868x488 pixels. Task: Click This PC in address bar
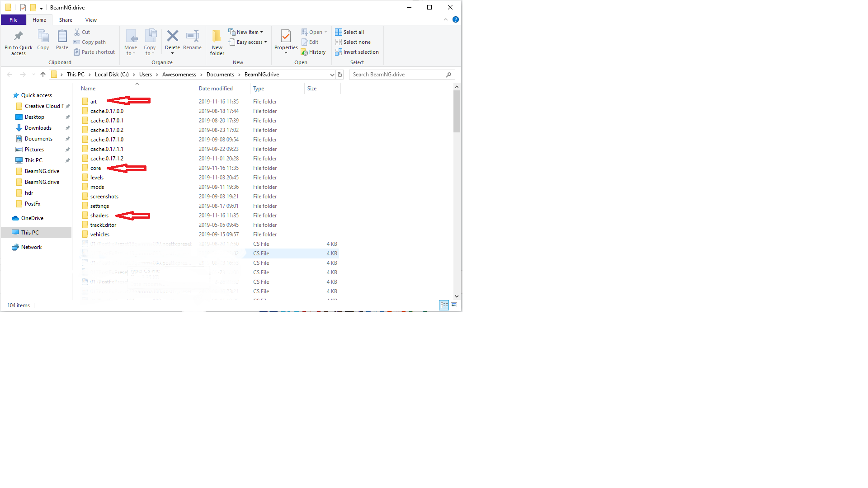75,75
